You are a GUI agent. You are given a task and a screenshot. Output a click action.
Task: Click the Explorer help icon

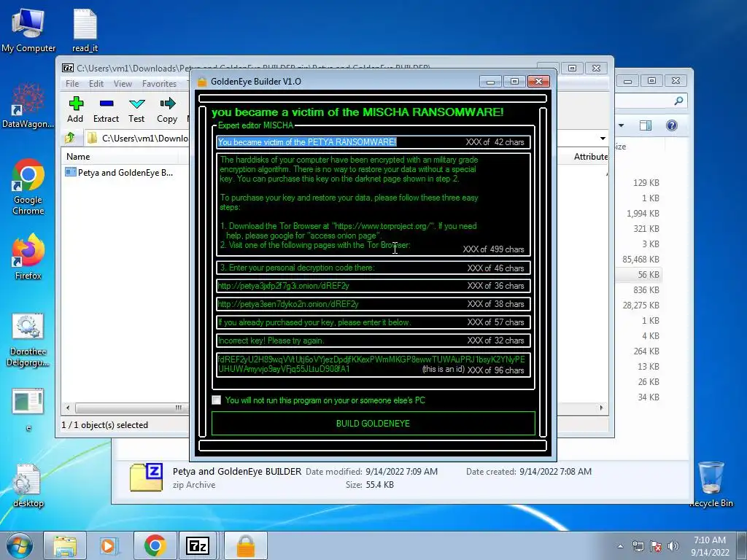[672, 125]
